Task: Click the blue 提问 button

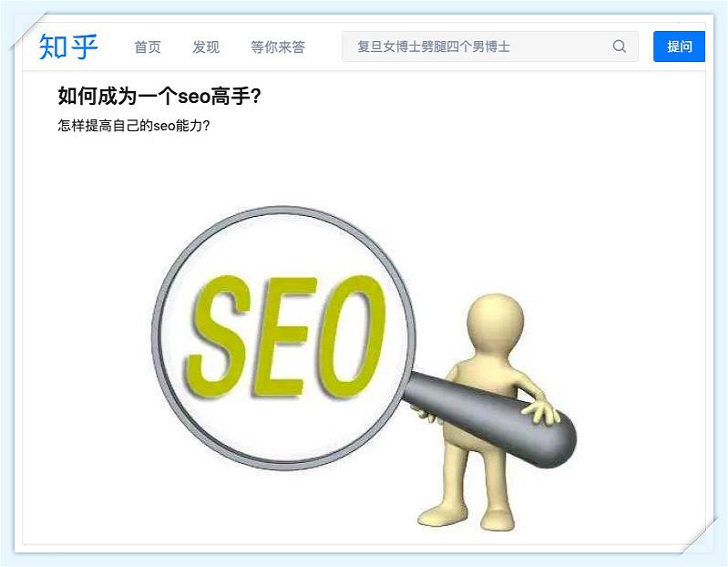Action: point(679,46)
